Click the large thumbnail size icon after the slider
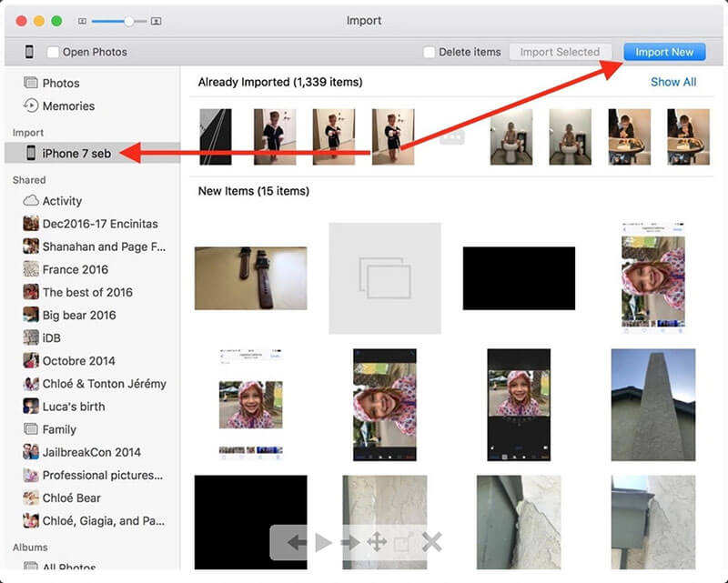Screen dimensions: 728x583 [157, 21]
